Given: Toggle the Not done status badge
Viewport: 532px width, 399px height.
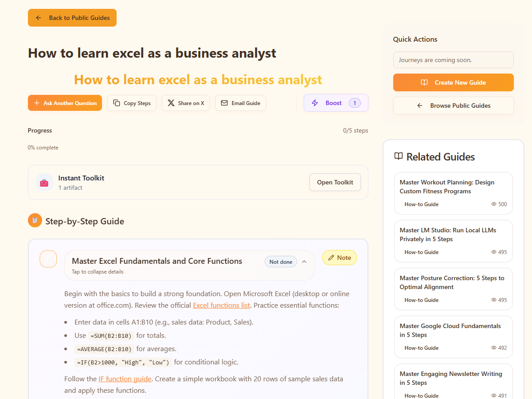Looking at the screenshot, I should [281, 262].
